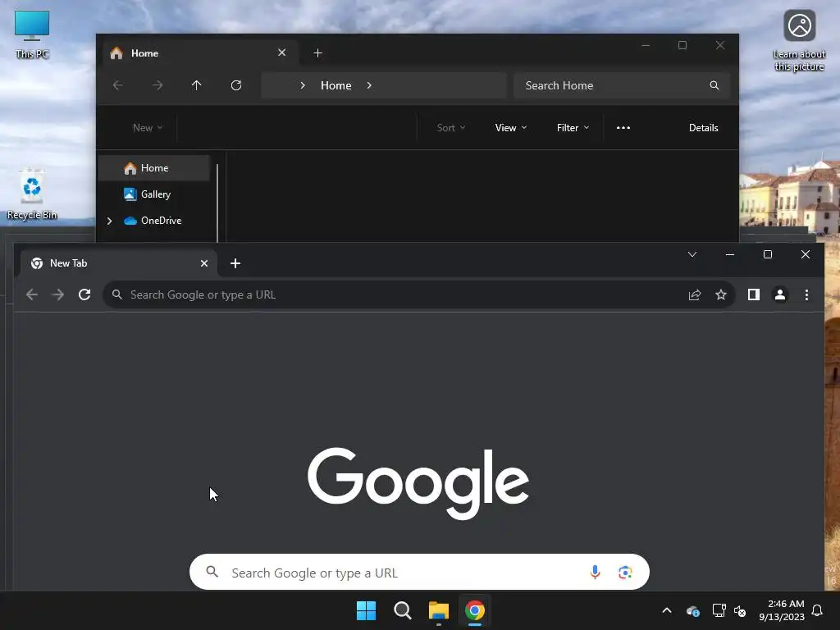Select the Home tab in File Explorer
This screenshot has height=630, width=840.
(199, 53)
